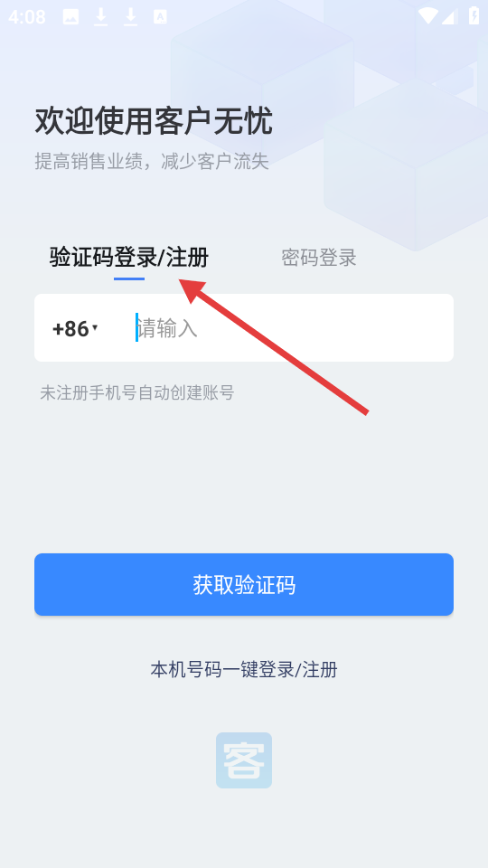Tap the 未注册手机号自动创建账号 hint text
The image size is (488, 868).
tap(136, 392)
